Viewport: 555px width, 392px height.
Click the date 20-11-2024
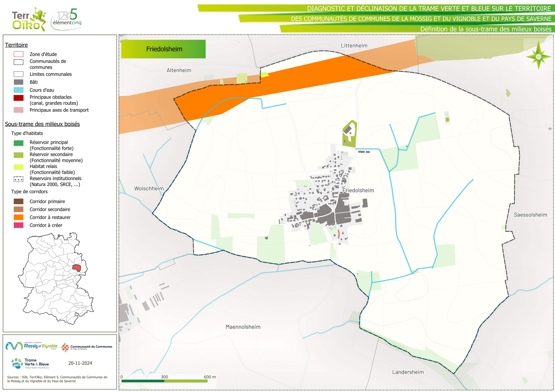pyautogui.click(x=80, y=363)
